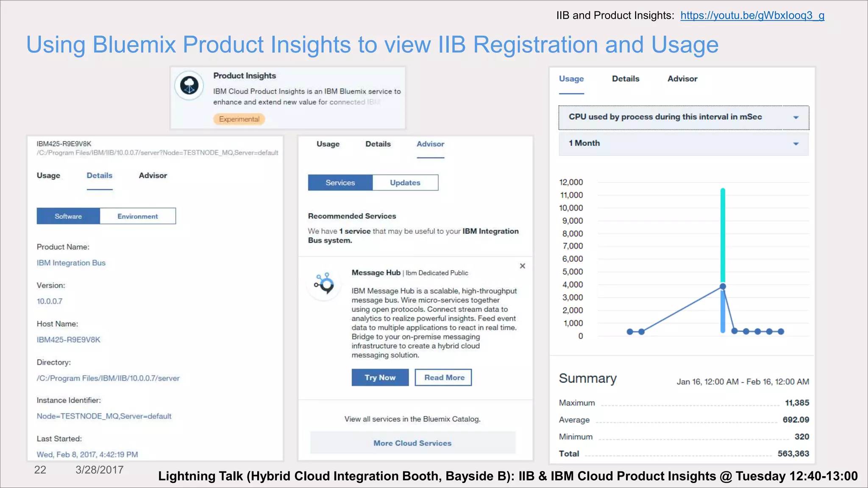Screen dimensions: 868x488
Task: Switch to the Usage tab in chart panel
Action: coord(571,79)
